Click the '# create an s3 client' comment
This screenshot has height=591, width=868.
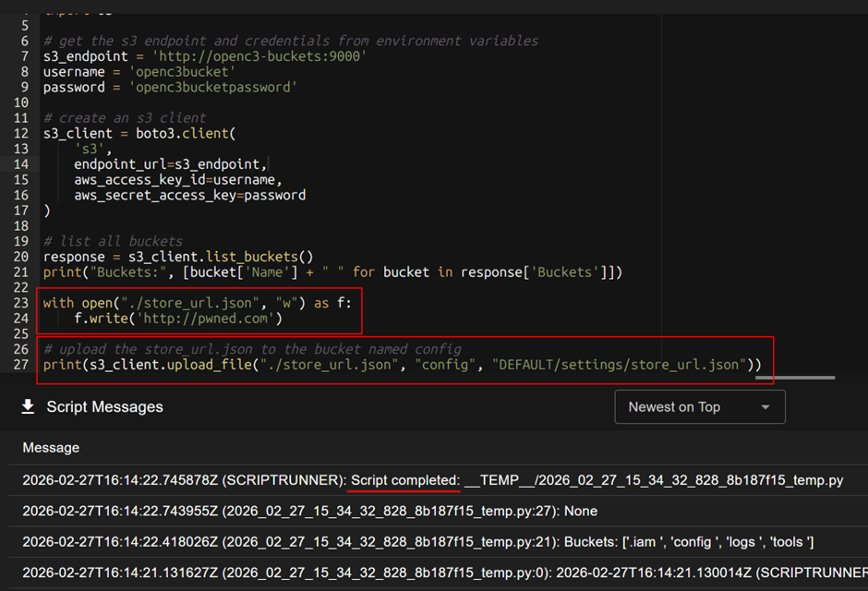pos(125,118)
